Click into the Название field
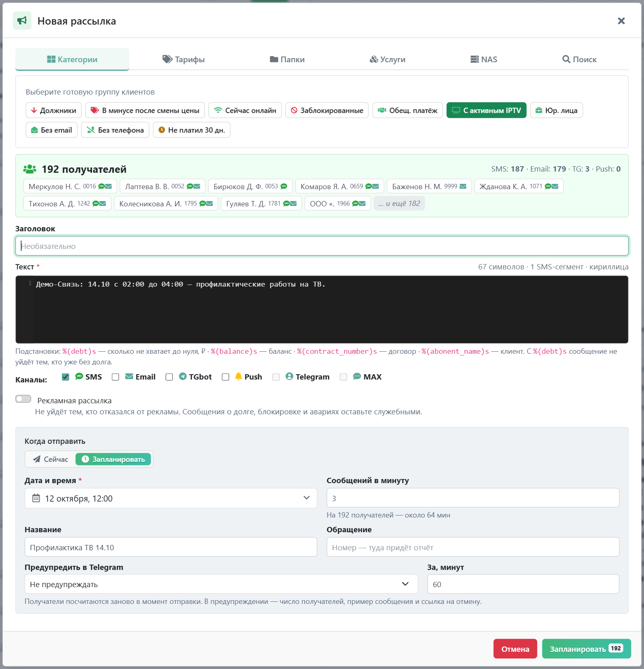644x669 pixels. click(x=171, y=547)
